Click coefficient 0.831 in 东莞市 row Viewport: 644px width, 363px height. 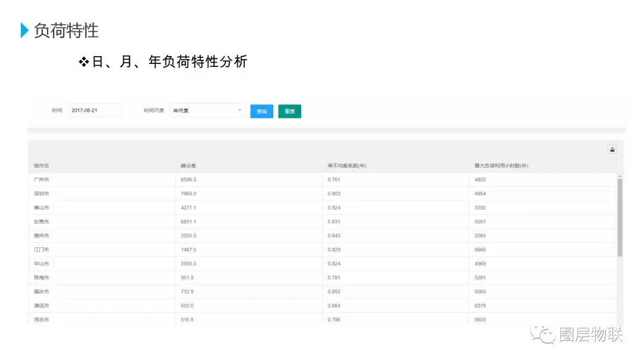pos(334,222)
